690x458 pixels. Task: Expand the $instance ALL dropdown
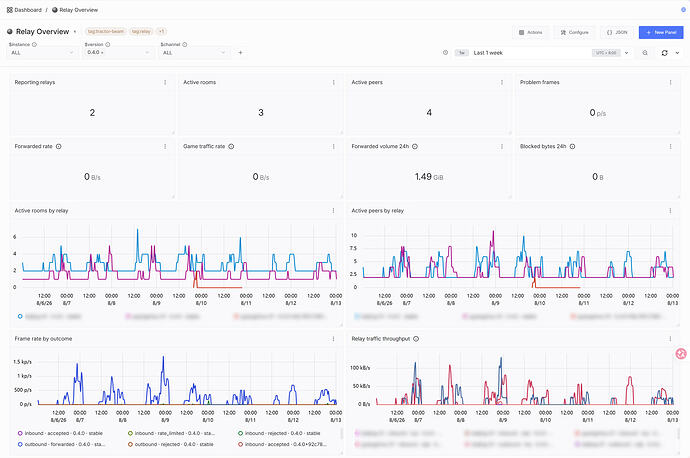pyautogui.click(x=43, y=53)
